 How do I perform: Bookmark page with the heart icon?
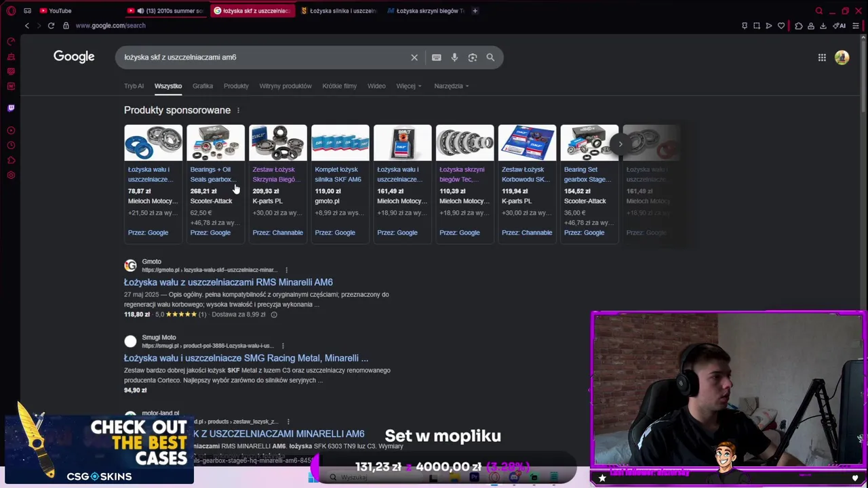pyautogui.click(x=781, y=26)
